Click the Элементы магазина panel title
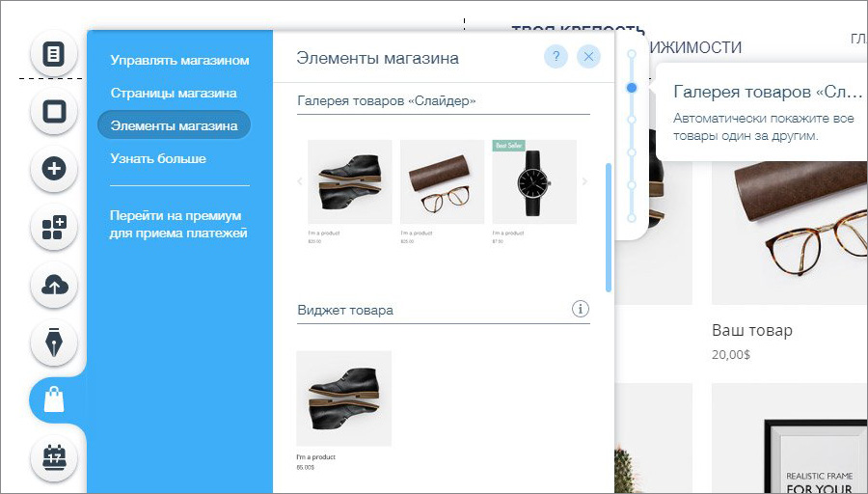 click(377, 58)
